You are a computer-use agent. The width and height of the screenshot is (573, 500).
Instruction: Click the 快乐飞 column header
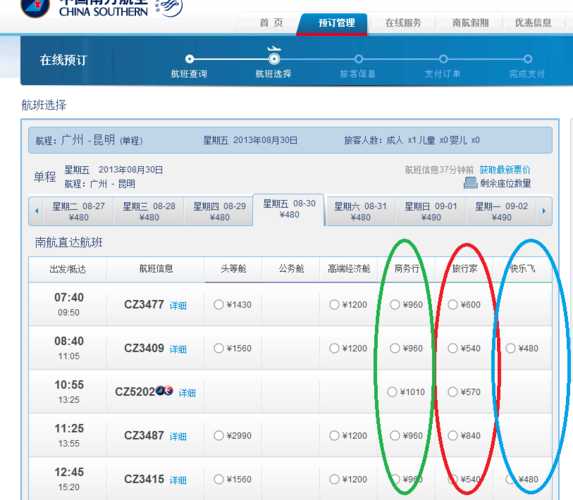(523, 269)
